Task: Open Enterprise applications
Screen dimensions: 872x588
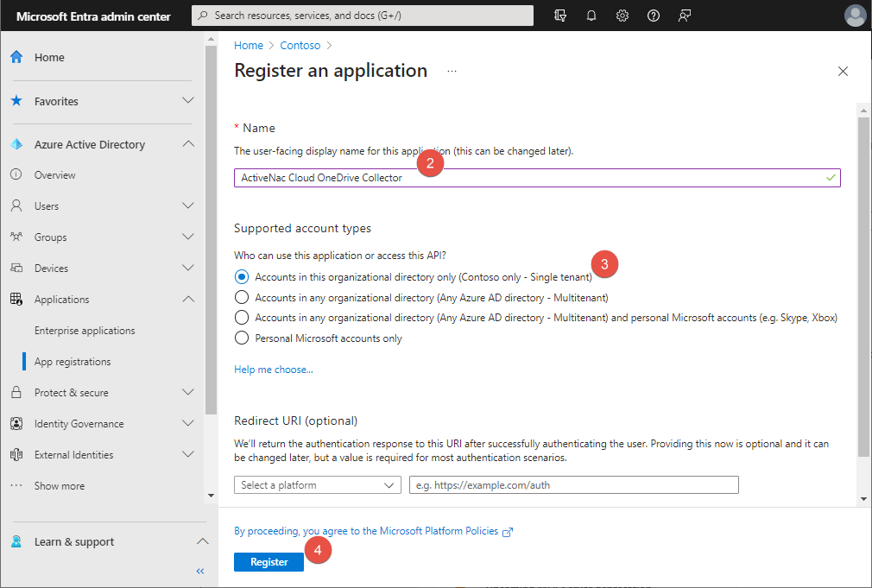Action: 85,330
